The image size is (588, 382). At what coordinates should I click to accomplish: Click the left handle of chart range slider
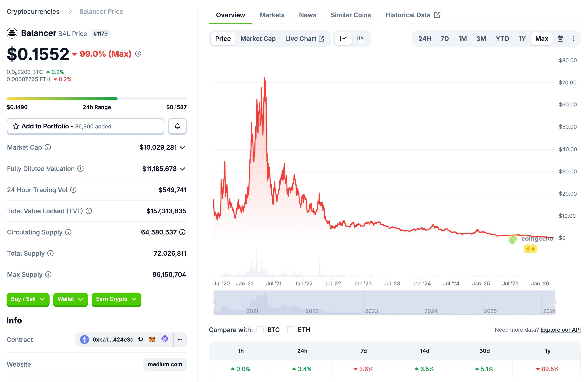(214, 302)
